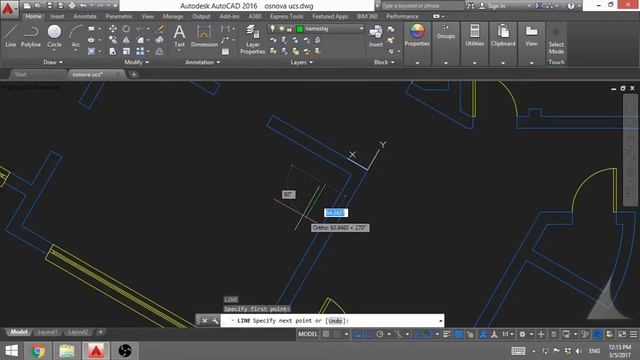The image size is (640, 360).
Task: Choose the Array tool in Modify panel
Action: tap(140, 51)
